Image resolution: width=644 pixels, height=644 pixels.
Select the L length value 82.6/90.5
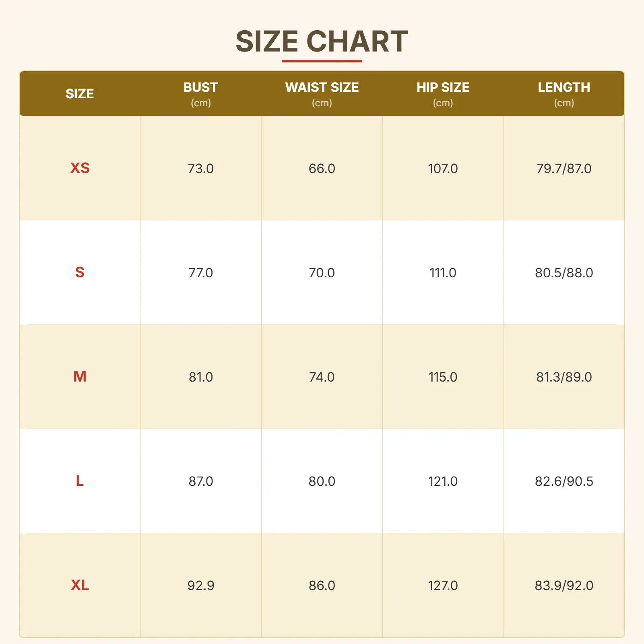click(x=563, y=481)
